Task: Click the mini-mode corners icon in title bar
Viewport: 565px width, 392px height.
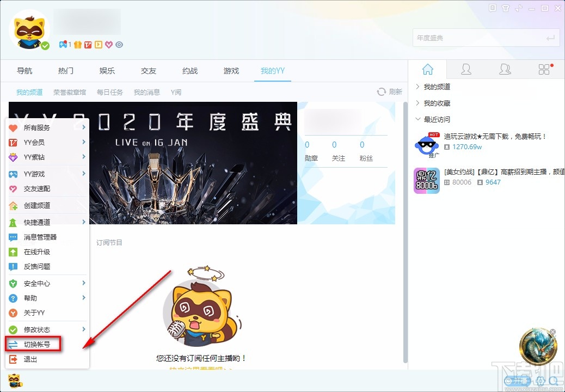Action: [x=519, y=8]
